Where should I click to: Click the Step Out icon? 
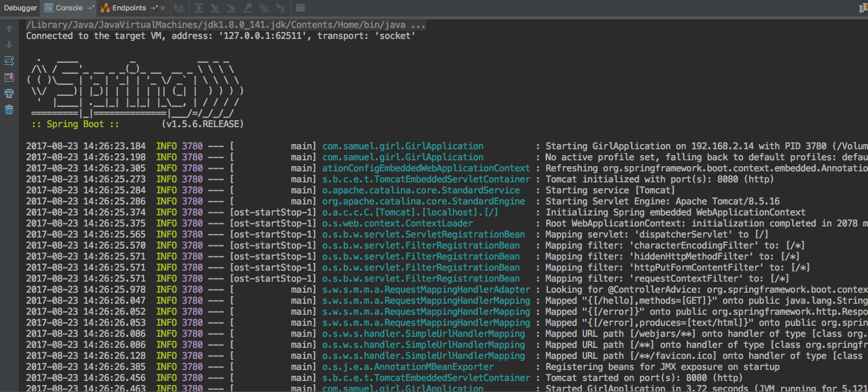tap(248, 8)
